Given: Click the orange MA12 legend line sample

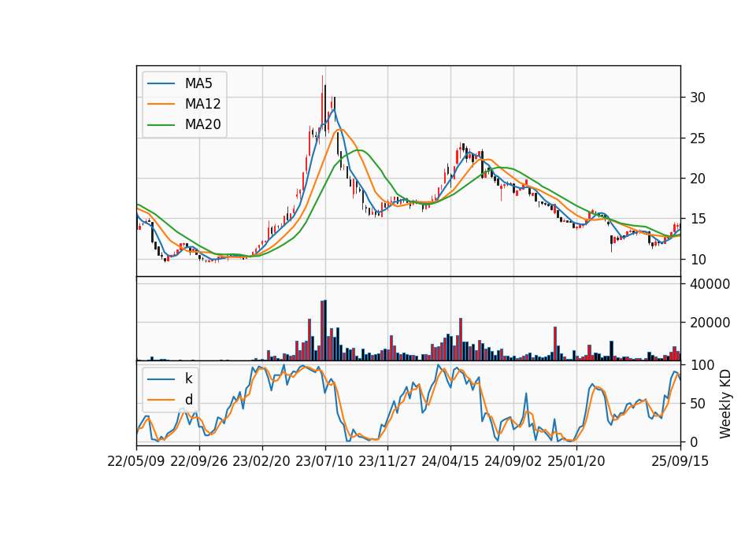Looking at the screenshot, I should pyautogui.click(x=161, y=104).
